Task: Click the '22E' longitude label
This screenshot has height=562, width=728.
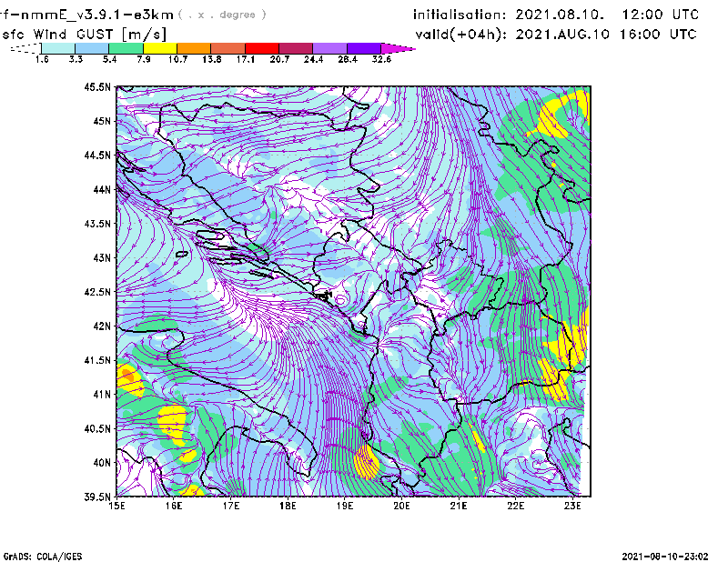Action: (x=515, y=506)
